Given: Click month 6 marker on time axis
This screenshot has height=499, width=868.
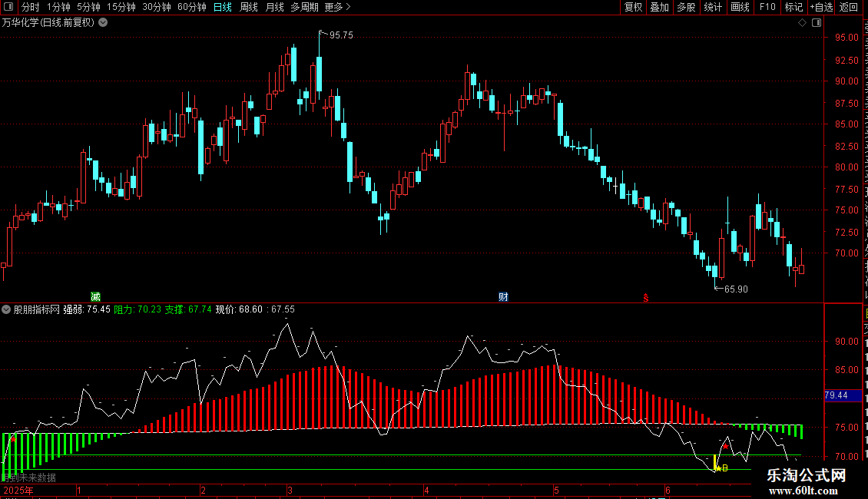Looking at the screenshot, I should click(x=668, y=490).
